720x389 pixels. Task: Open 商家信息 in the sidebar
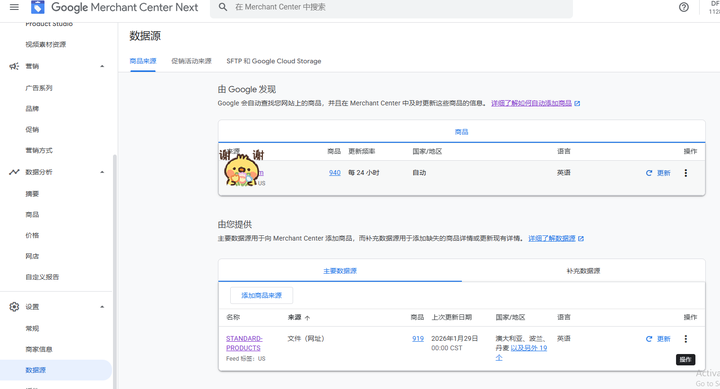click(39, 349)
